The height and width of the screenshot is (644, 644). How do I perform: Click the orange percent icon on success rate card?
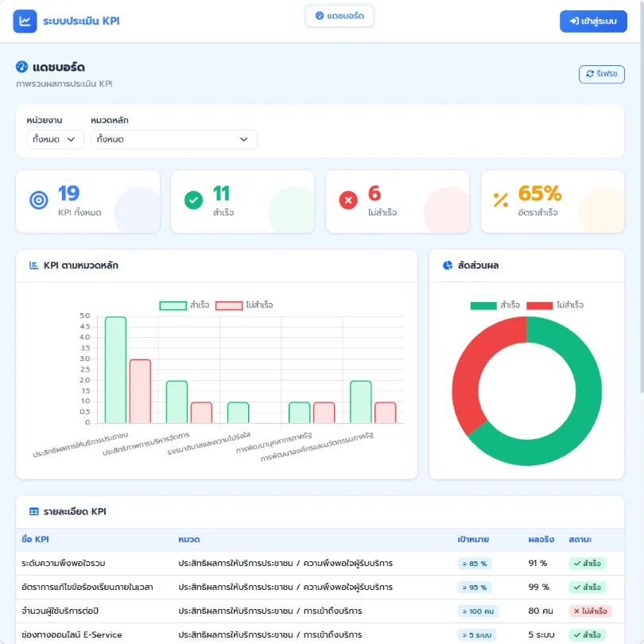pyautogui.click(x=501, y=200)
